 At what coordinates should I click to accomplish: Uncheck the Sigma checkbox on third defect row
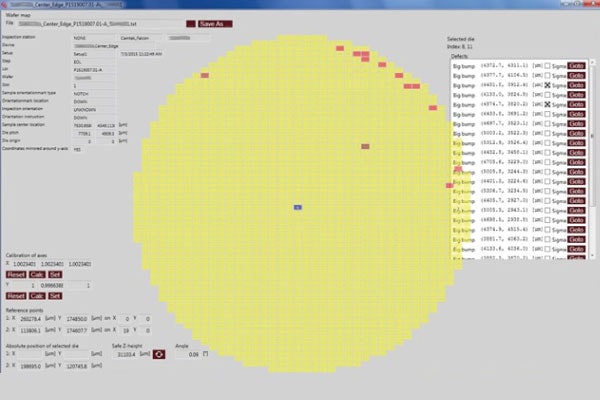[547, 87]
